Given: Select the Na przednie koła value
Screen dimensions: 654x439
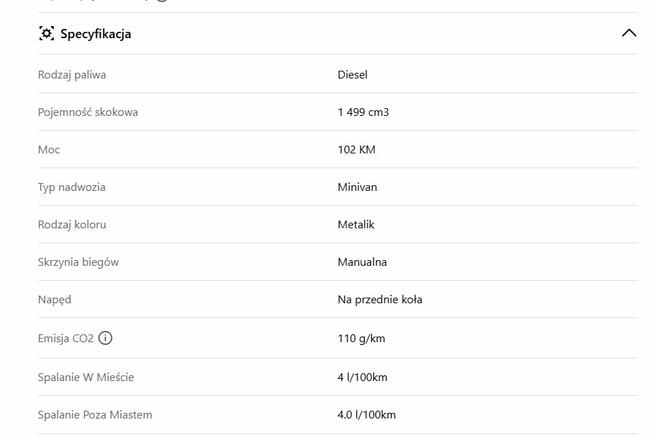Looking at the screenshot, I should 380,299.
